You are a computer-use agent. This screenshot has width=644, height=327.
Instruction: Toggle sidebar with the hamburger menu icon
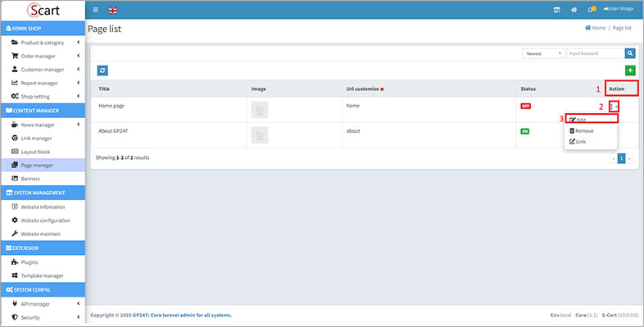click(96, 10)
